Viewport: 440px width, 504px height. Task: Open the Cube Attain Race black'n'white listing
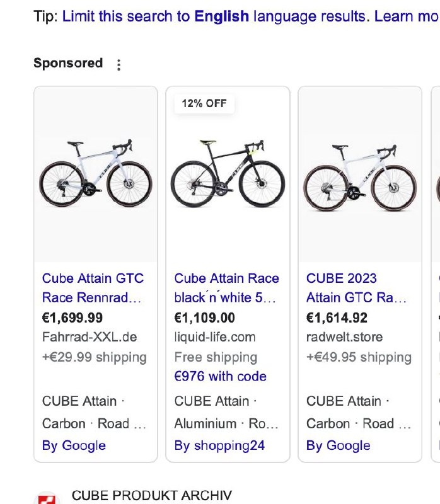[226, 287]
